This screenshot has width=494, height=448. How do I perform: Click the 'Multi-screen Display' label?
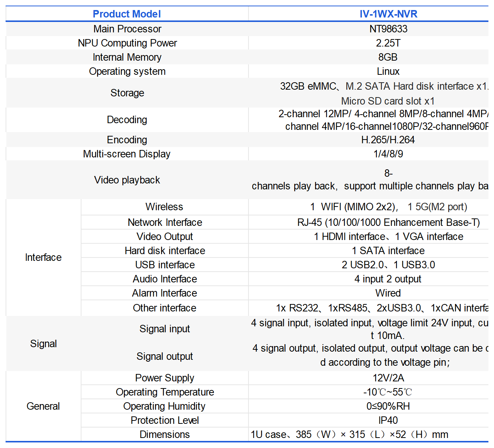pyautogui.click(x=127, y=154)
